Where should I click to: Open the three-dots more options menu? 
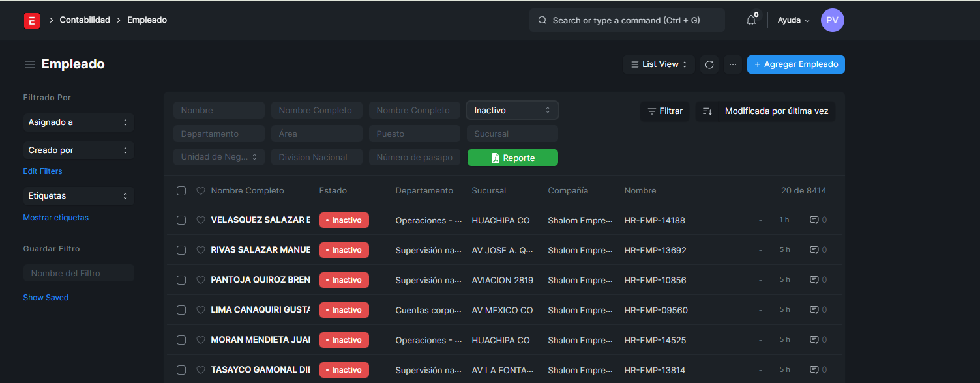click(733, 64)
